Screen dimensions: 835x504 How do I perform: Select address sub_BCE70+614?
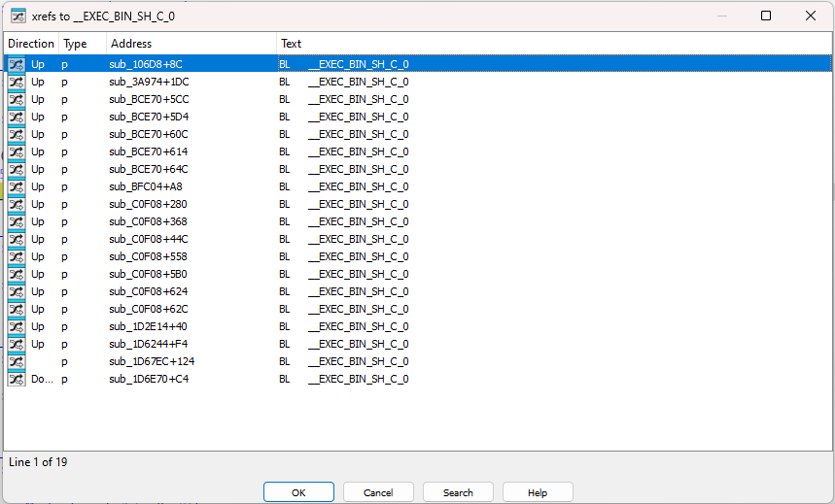coord(149,151)
